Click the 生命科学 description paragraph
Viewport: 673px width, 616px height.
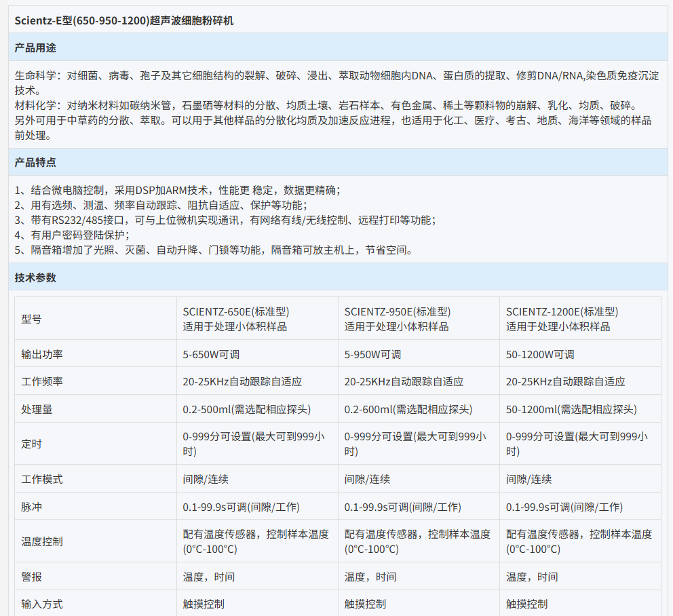336,82
